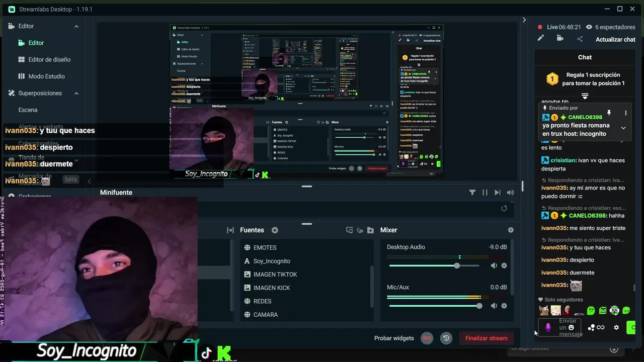
Task: Click the crisistian username in chat
Action: coord(563,160)
